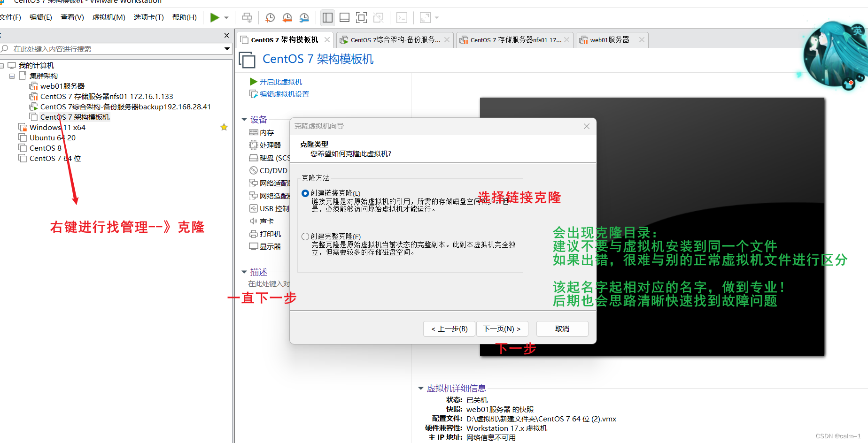
Task: Click the console view terminal icon
Action: point(402,18)
